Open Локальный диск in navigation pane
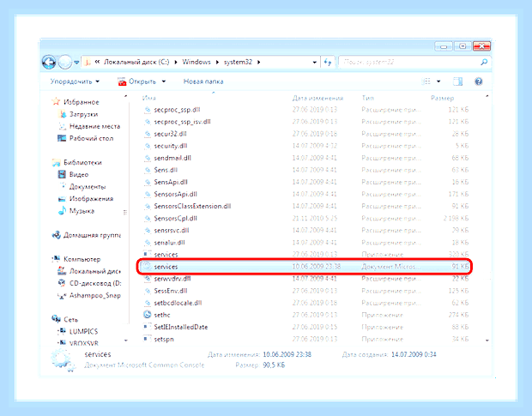Image resolution: width=532 pixels, height=416 pixels. tap(89, 271)
